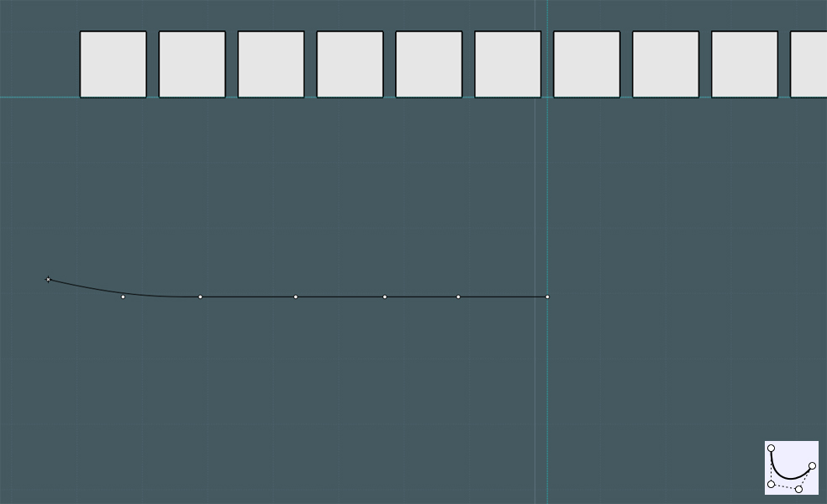Viewport: 827px width, 504px height.
Task: Select the fourth gray square from left
Action: coord(350,65)
